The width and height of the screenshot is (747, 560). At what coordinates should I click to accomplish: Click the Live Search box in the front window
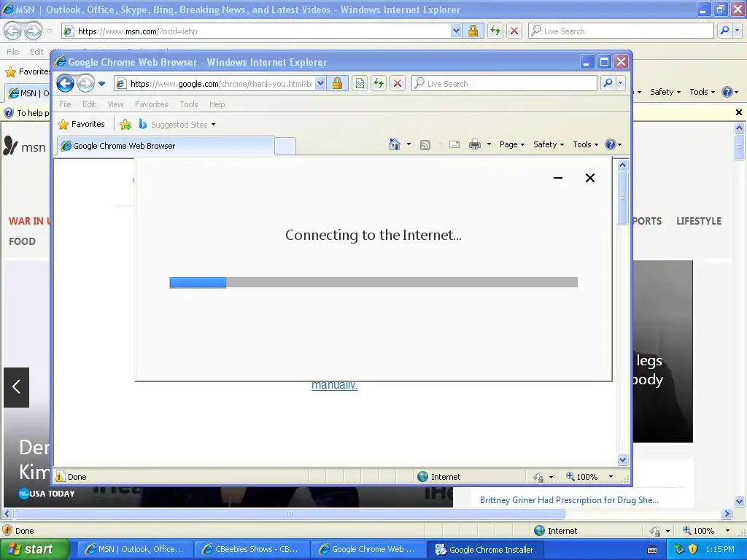coord(504,84)
